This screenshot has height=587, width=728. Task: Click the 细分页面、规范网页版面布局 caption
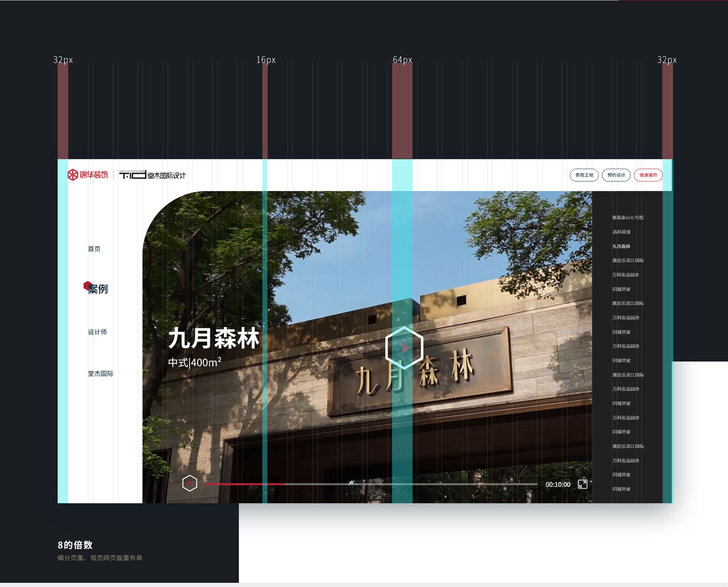click(100, 558)
